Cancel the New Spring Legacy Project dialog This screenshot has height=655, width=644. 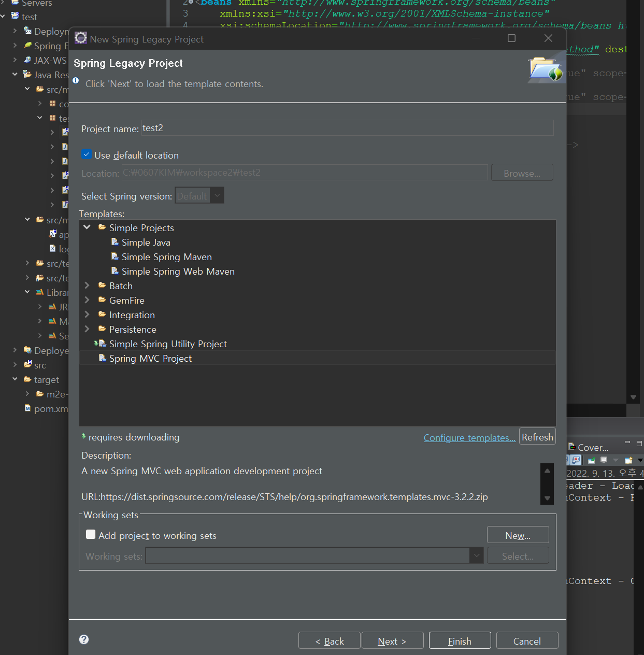(527, 640)
